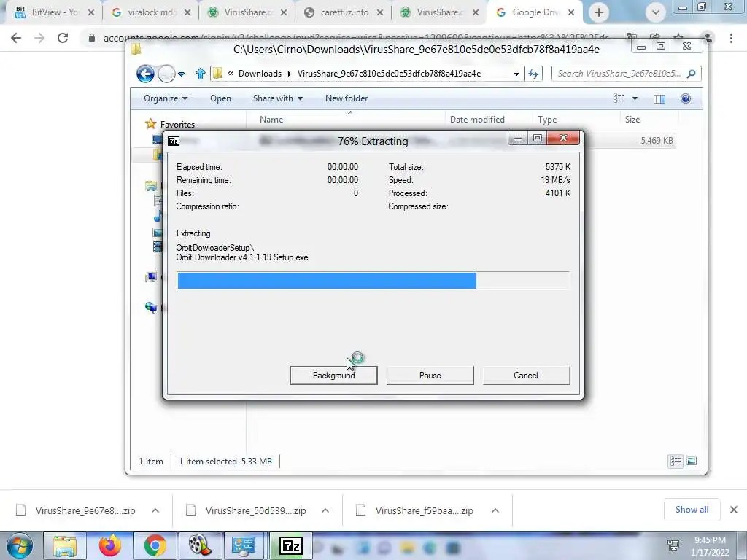747x560 pixels.
Task: Reload the Chrome page
Action: pos(63,38)
